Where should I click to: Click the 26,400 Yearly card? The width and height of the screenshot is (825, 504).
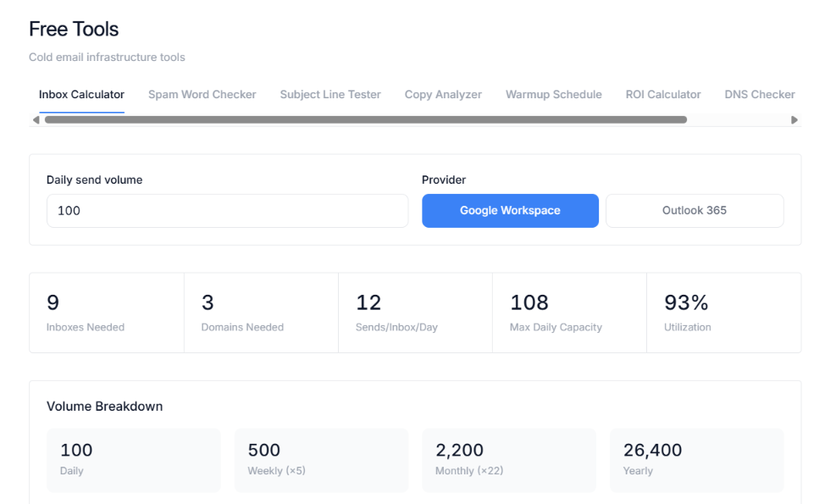coord(697,460)
